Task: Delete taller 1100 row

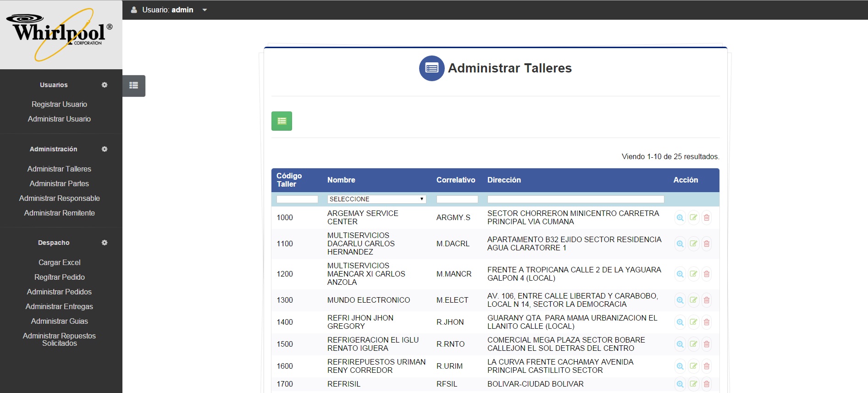Action: [707, 244]
